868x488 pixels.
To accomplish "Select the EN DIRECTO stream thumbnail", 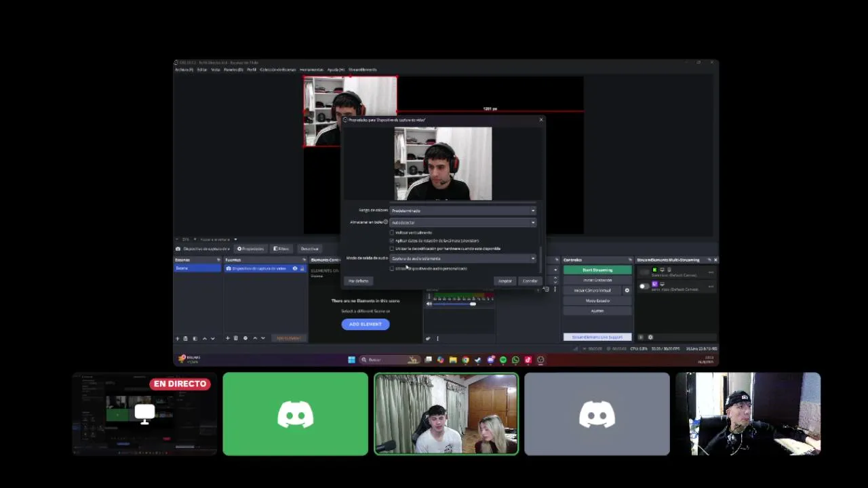I will tap(145, 413).
